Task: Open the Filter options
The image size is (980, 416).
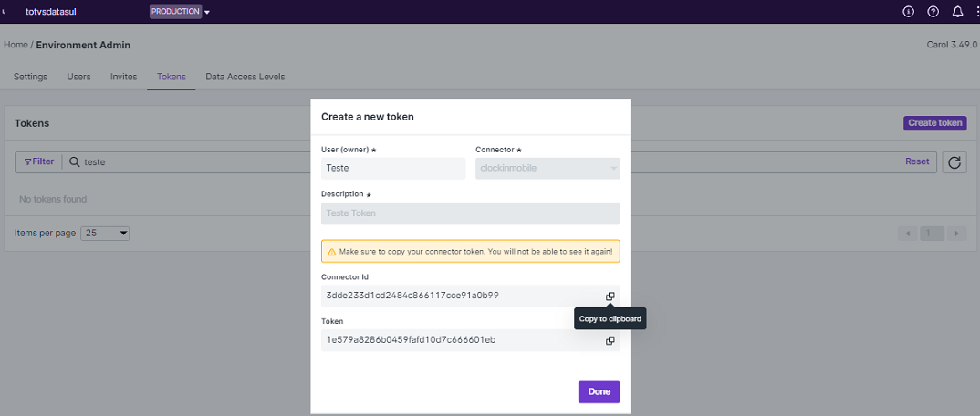Action: click(38, 161)
